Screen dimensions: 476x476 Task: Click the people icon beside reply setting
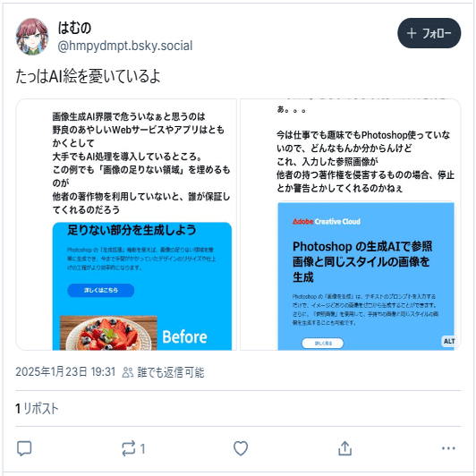127,372
